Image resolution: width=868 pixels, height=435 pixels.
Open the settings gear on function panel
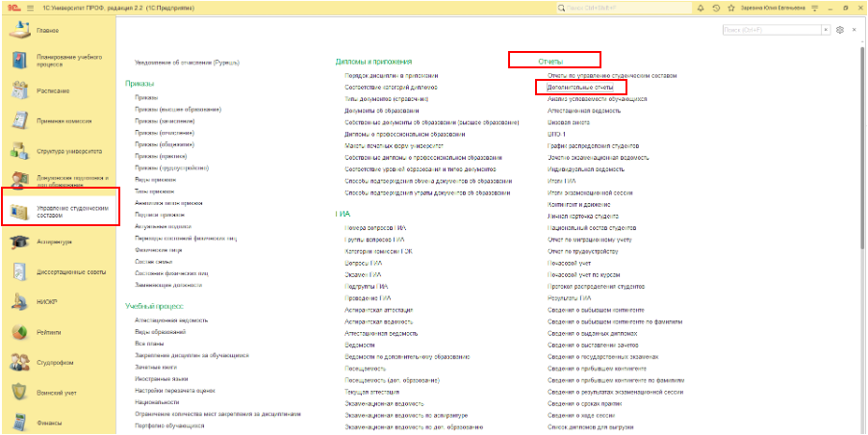coord(840,30)
